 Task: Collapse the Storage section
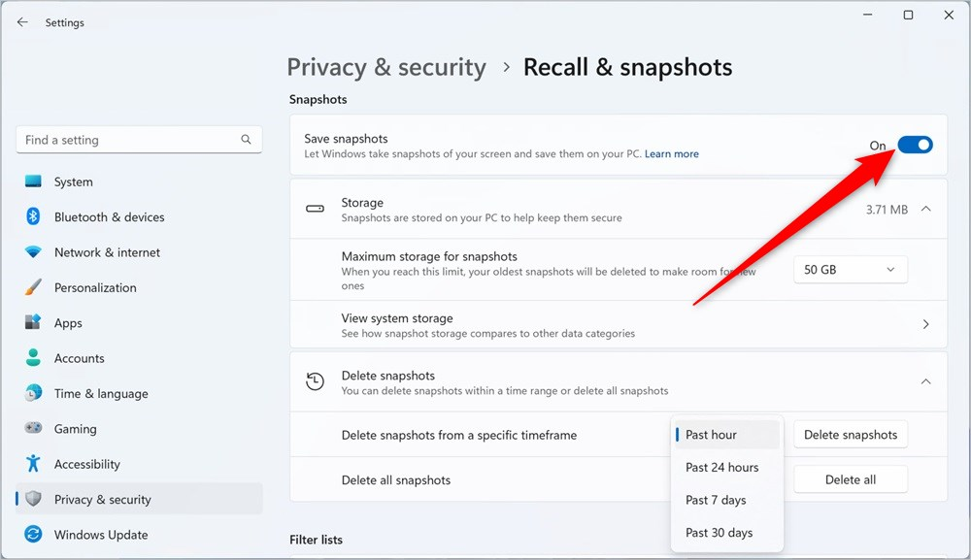(925, 209)
